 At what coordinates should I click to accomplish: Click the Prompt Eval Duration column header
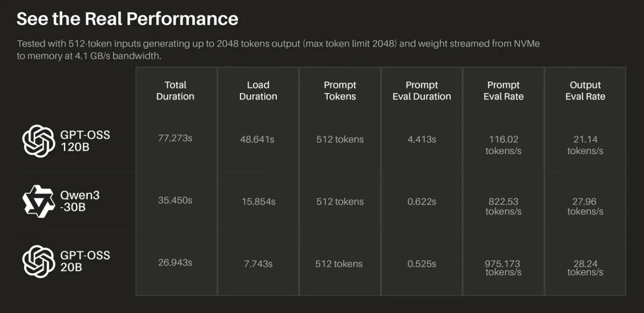pyautogui.click(x=422, y=91)
